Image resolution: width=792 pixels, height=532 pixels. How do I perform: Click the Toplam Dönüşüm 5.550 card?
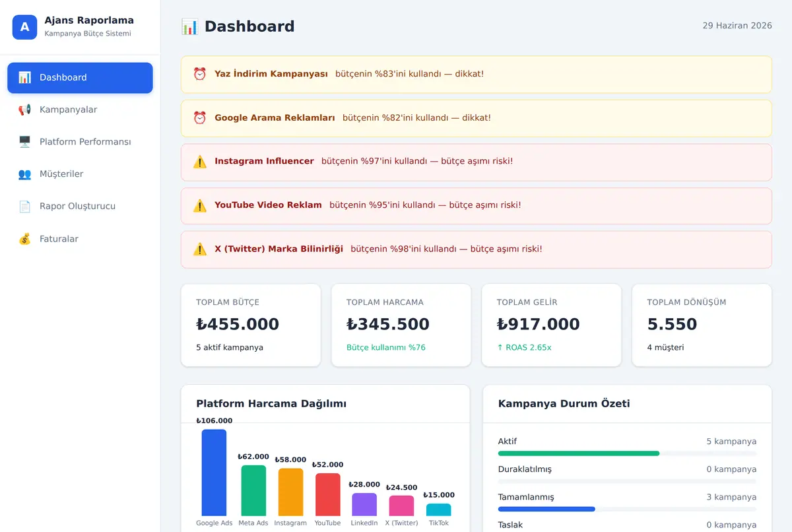(x=702, y=325)
